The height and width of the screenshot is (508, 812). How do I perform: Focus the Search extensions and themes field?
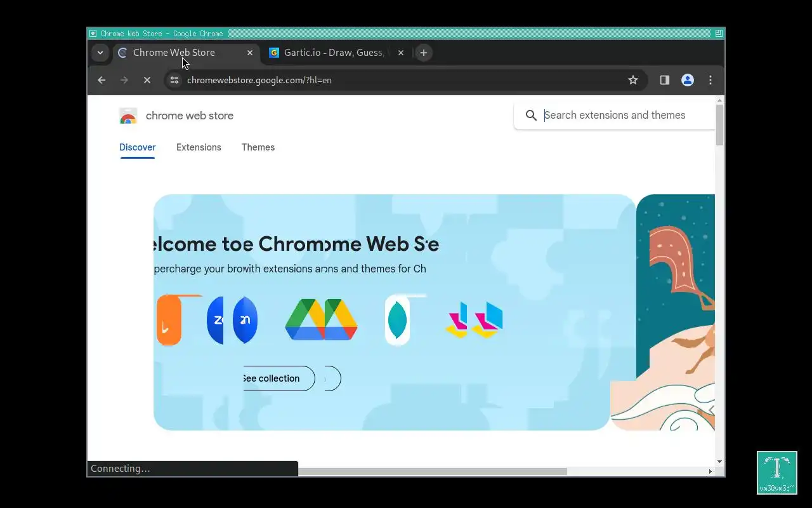pyautogui.click(x=615, y=115)
